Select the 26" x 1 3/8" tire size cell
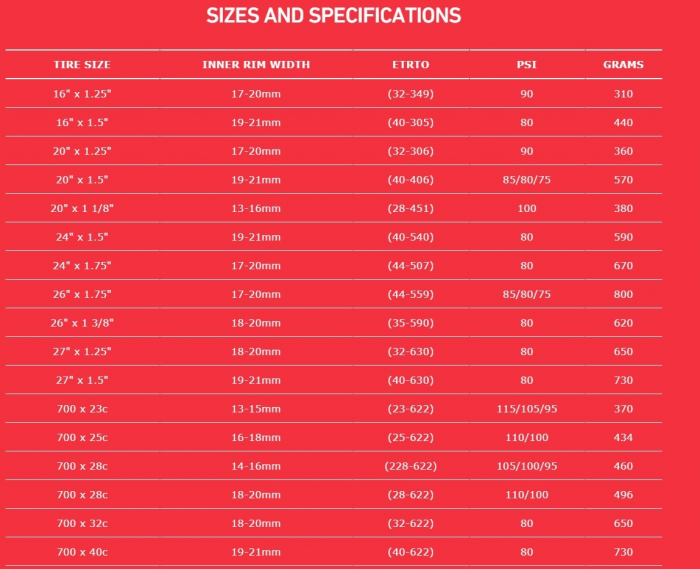 pyautogui.click(x=82, y=323)
